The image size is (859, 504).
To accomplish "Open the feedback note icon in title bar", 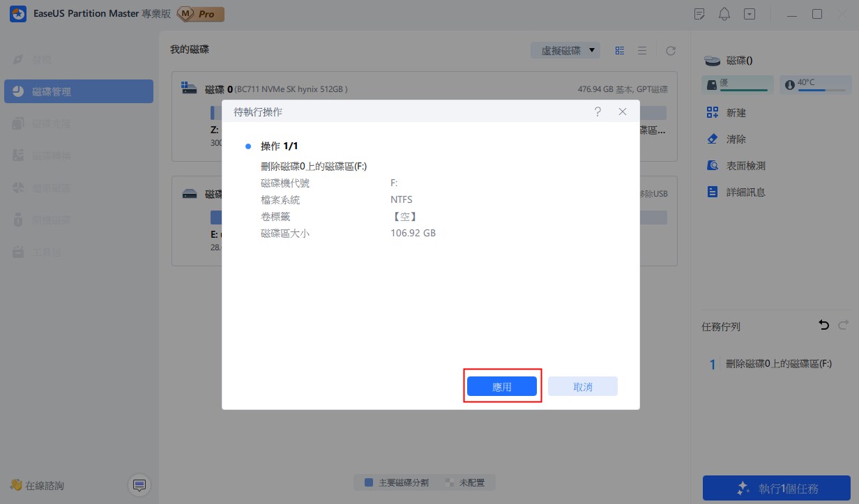I will coord(699,14).
